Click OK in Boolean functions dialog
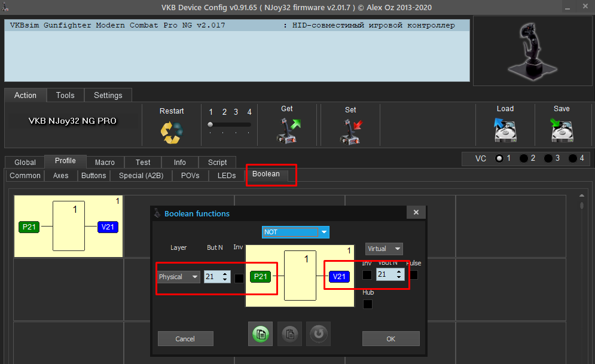Viewport: 595px width, 364px height. pyautogui.click(x=391, y=338)
